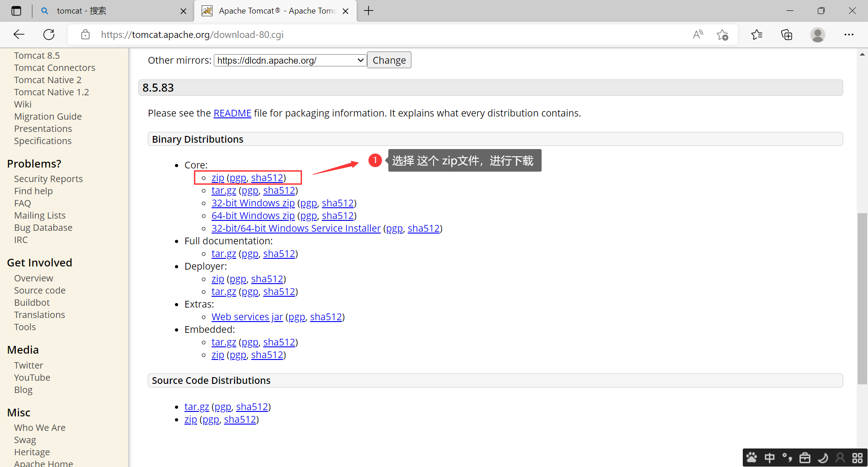
Task: Click the browser back arrow
Action: pyautogui.click(x=19, y=34)
